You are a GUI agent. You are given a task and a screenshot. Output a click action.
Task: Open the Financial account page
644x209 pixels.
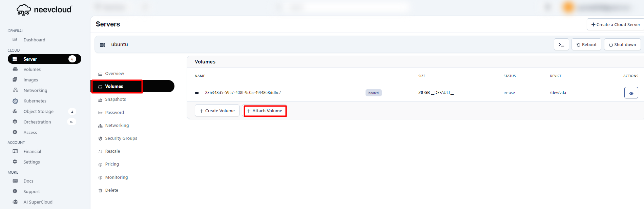click(x=32, y=152)
